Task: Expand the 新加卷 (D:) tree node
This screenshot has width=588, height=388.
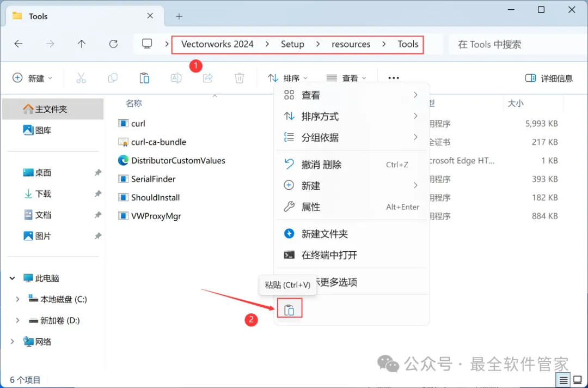Action: tap(17, 320)
